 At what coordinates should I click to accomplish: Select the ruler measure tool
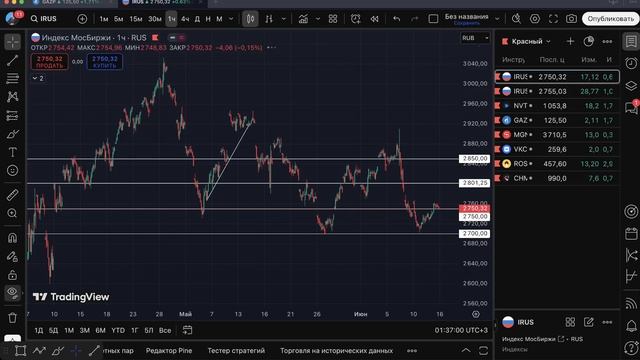coord(13,195)
